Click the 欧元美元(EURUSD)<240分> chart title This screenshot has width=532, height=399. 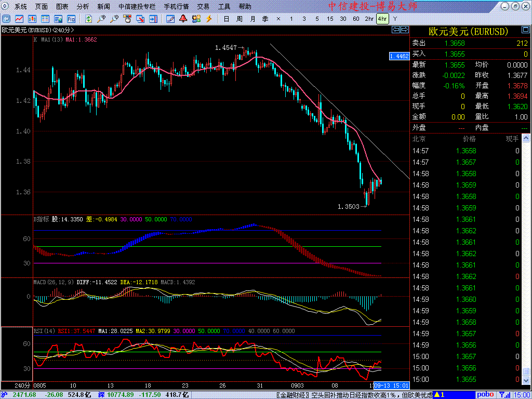[38, 30]
